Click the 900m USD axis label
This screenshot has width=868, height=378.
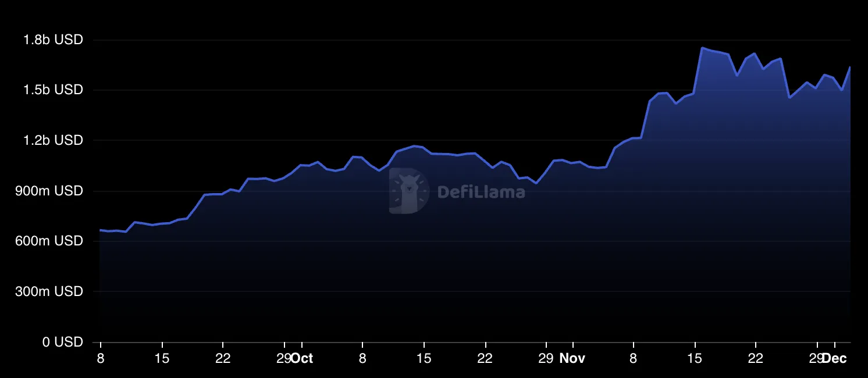[49, 191]
